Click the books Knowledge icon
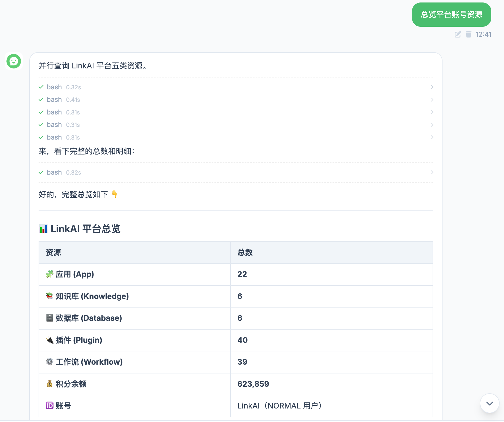Viewport: 504px width, 422px height. 50,296
